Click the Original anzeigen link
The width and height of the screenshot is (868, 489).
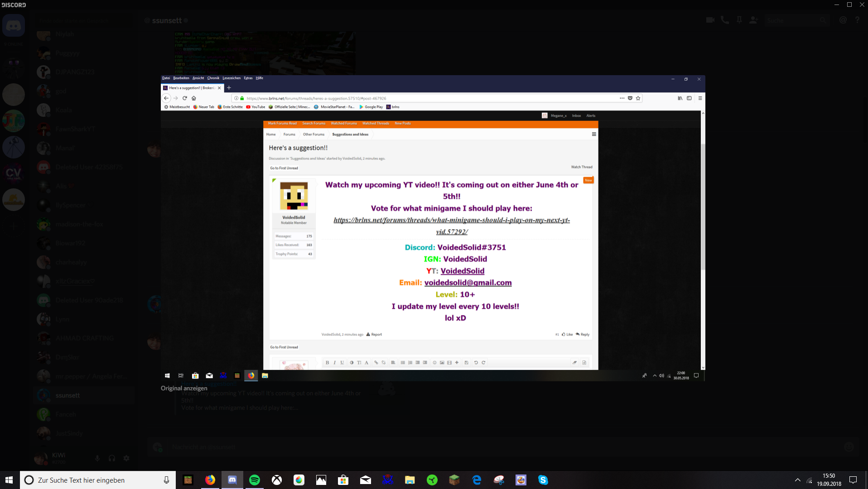[x=184, y=388]
